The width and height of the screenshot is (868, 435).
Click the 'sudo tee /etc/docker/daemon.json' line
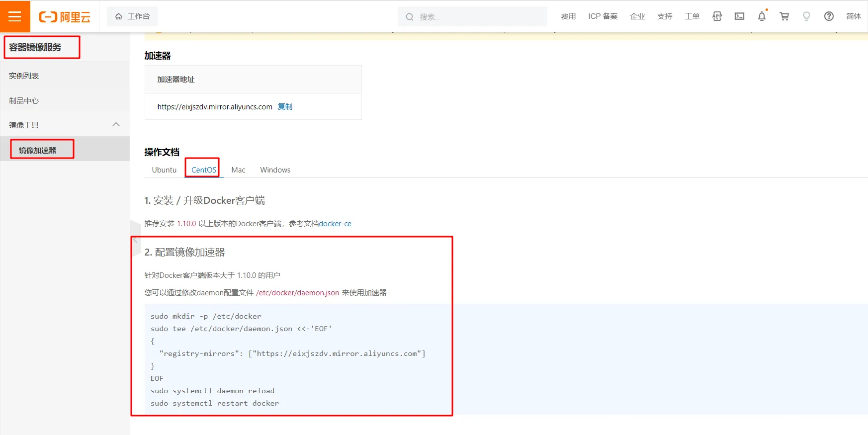[241, 329]
